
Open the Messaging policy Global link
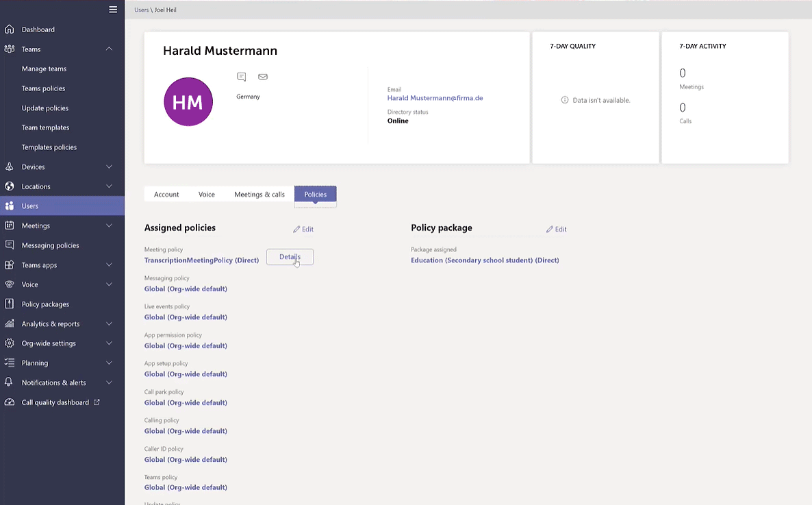[x=186, y=288]
